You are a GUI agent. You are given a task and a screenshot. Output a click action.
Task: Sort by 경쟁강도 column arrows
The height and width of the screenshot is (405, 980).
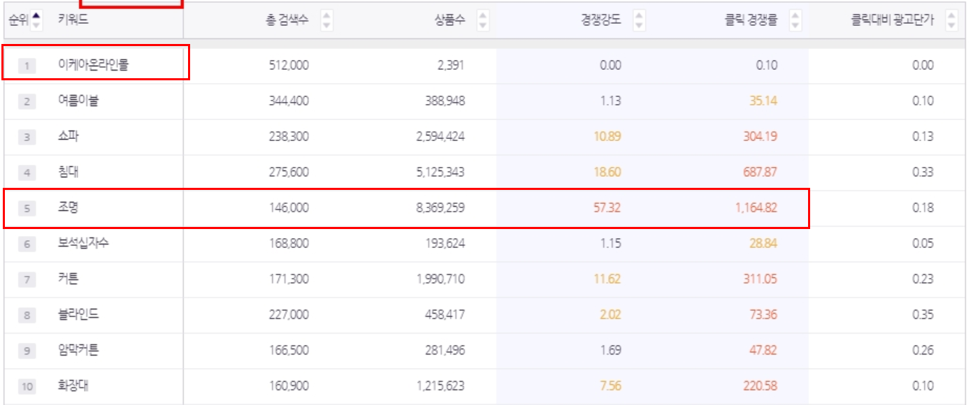pos(639,20)
